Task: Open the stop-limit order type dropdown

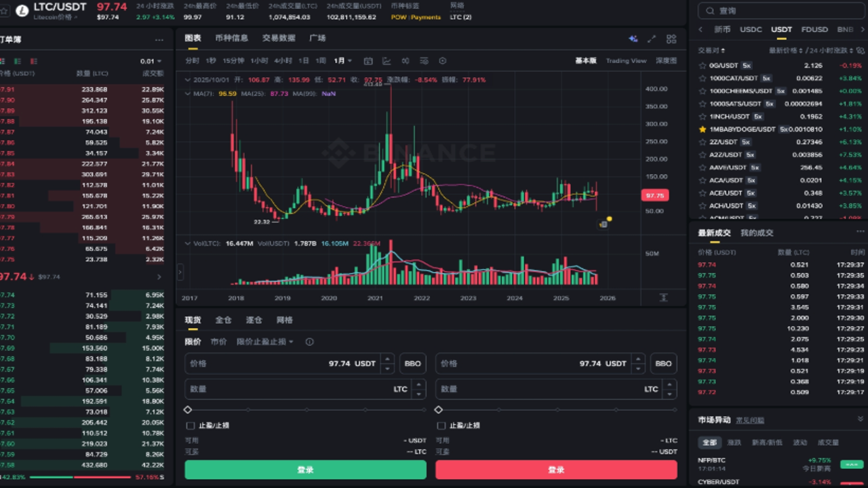Action: [265, 342]
